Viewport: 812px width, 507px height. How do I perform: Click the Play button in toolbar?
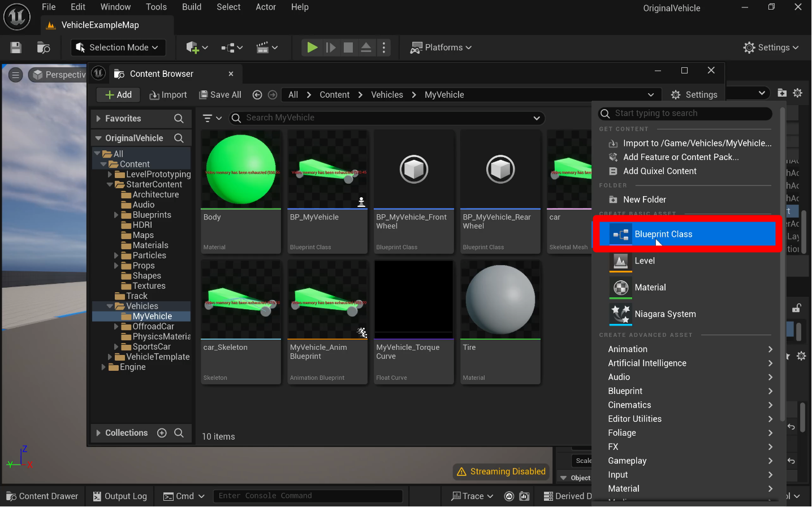point(312,47)
